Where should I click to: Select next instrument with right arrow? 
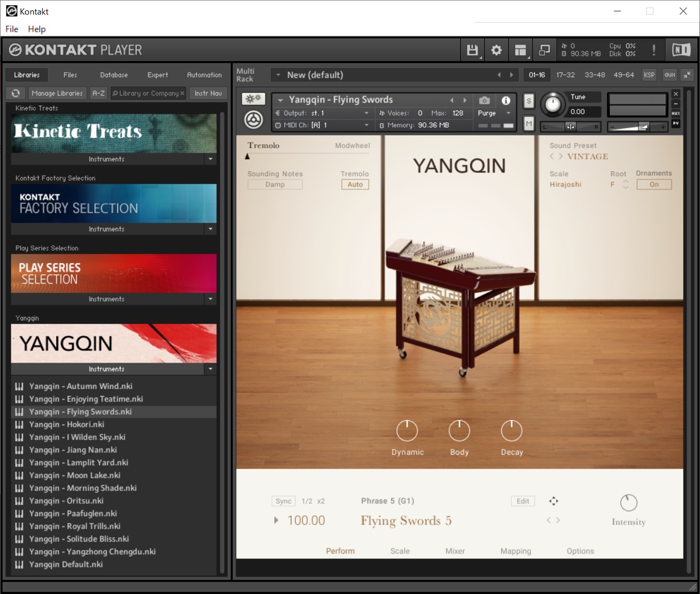point(465,100)
